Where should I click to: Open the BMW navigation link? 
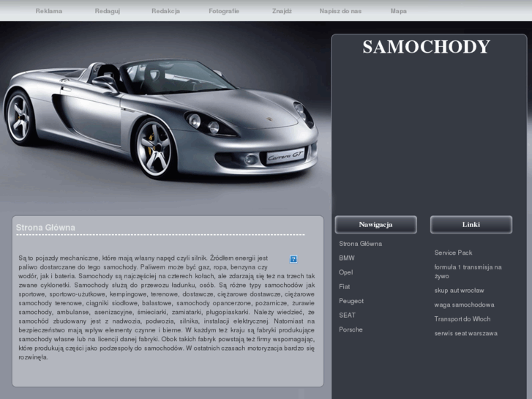pos(347,258)
